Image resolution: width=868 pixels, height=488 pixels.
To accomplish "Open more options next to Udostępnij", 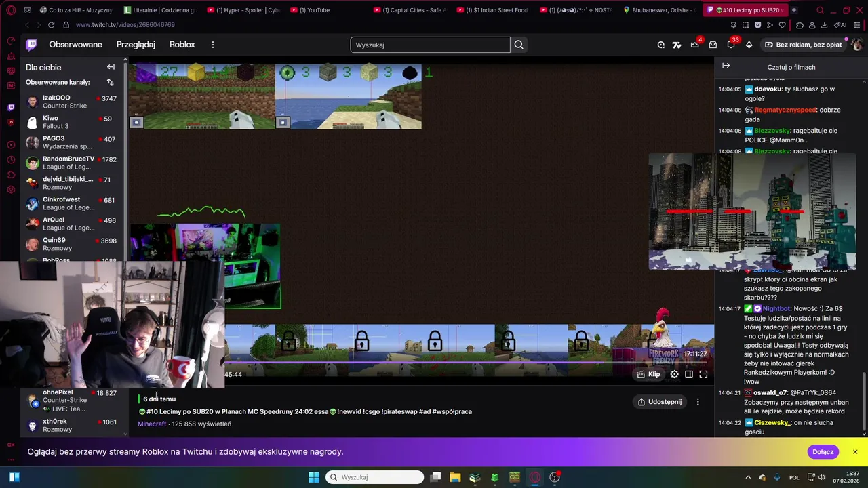I will point(698,402).
